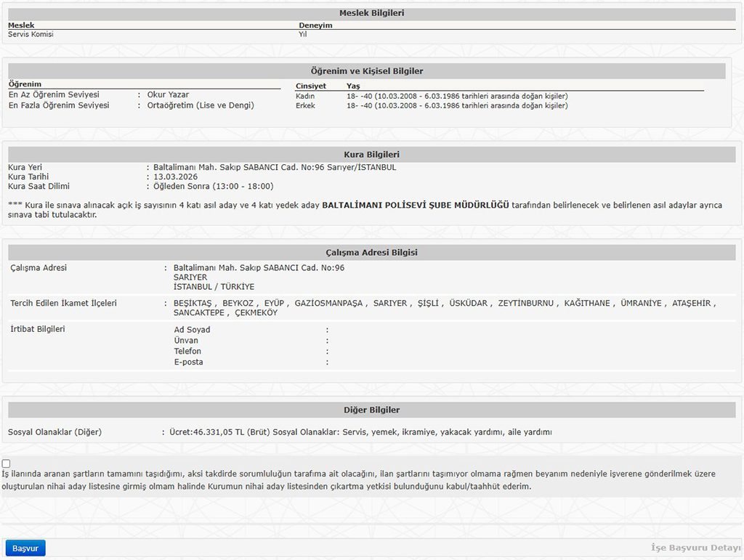Click the Kura Bilgileri section header
744x560 pixels.
pyautogui.click(x=371, y=155)
